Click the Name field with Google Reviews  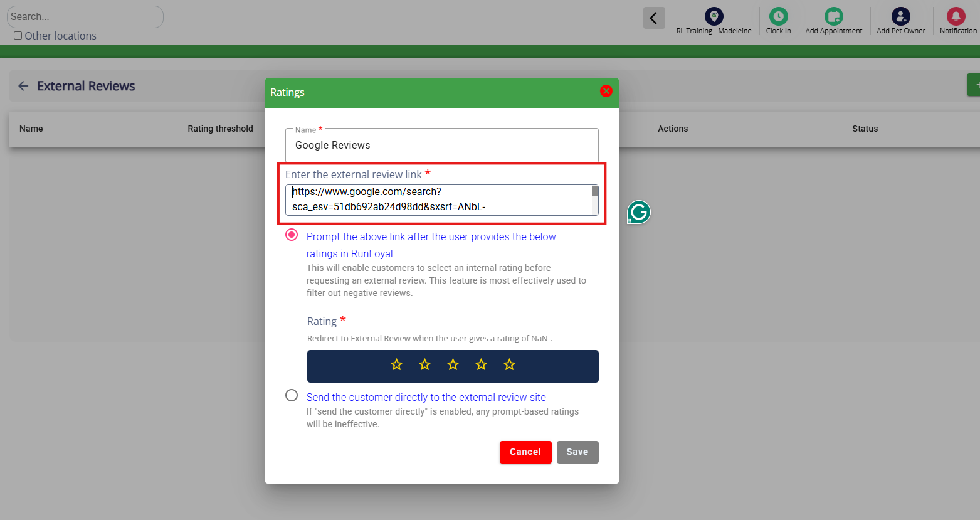pyautogui.click(x=442, y=145)
